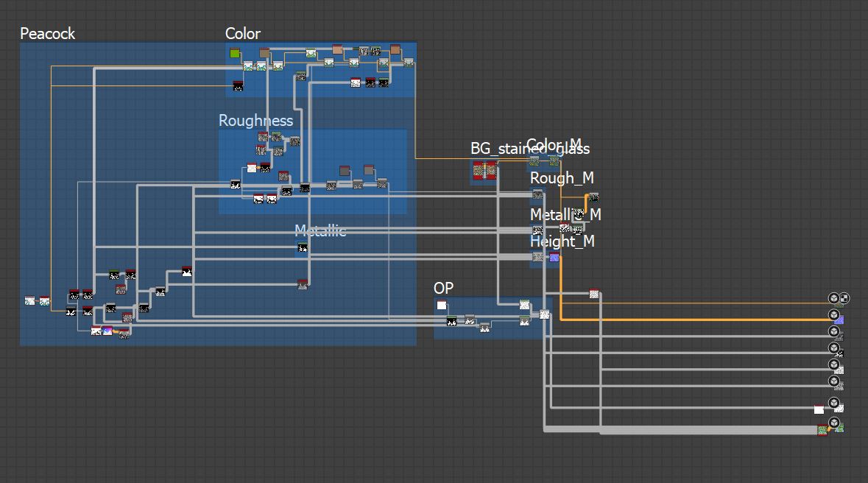Select the green uniform color node in Color frame
The image size is (868, 483).
point(235,53)
